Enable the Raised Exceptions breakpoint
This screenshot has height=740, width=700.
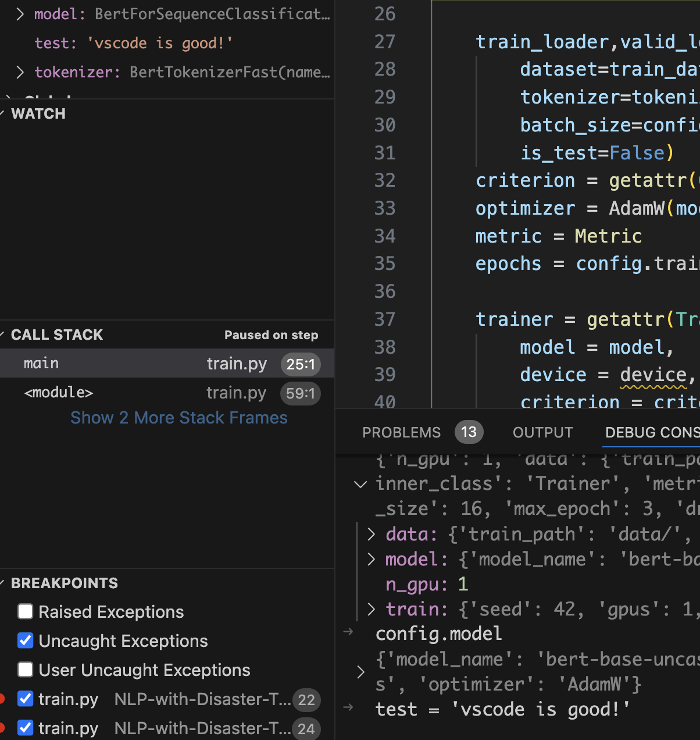(x=25, y=611)
